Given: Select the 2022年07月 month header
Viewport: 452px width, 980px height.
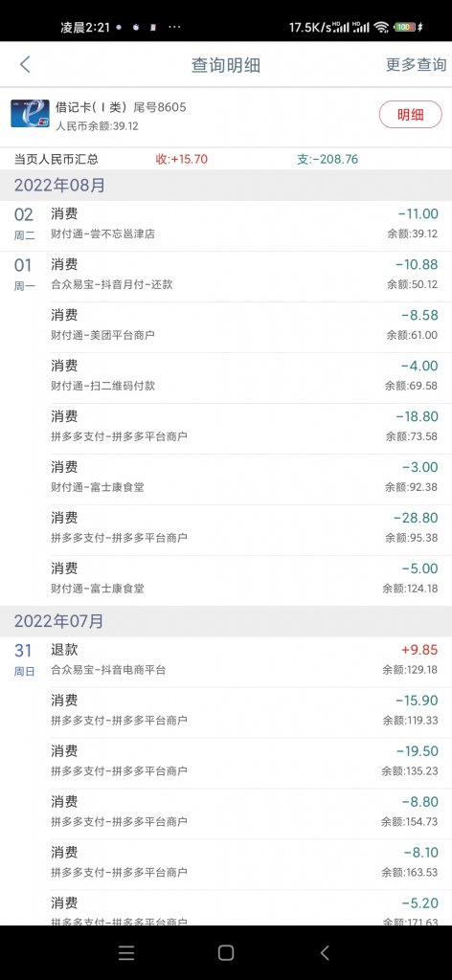Looking at the screenshot, I should click(x=226, y=621).
